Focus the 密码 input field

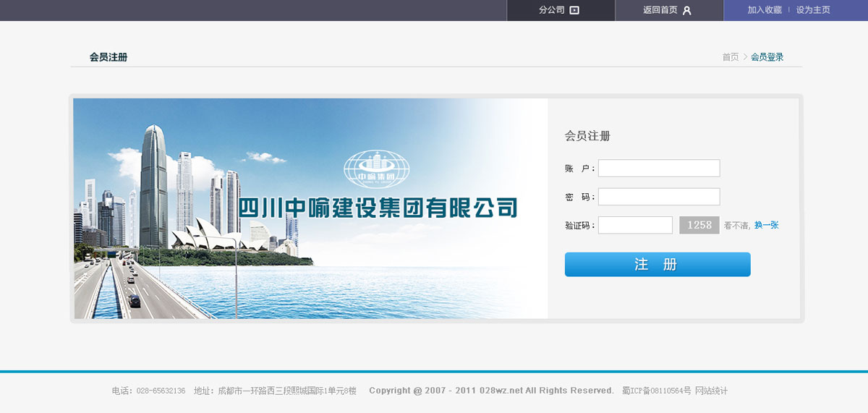659,197
